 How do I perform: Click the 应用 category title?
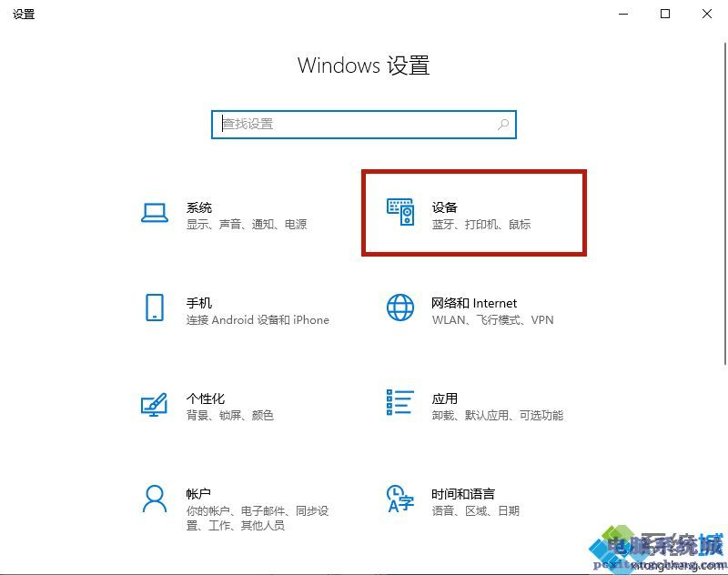[x=445, y=398]
